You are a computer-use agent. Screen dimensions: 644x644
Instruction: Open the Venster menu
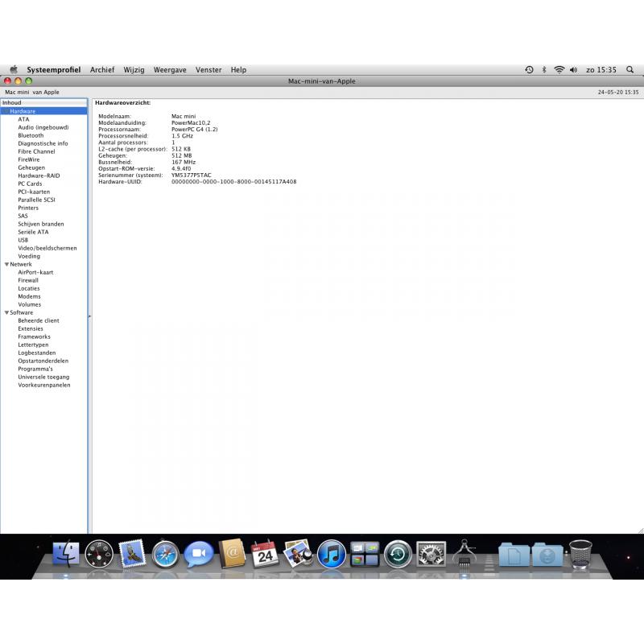(x=208, y=70)
